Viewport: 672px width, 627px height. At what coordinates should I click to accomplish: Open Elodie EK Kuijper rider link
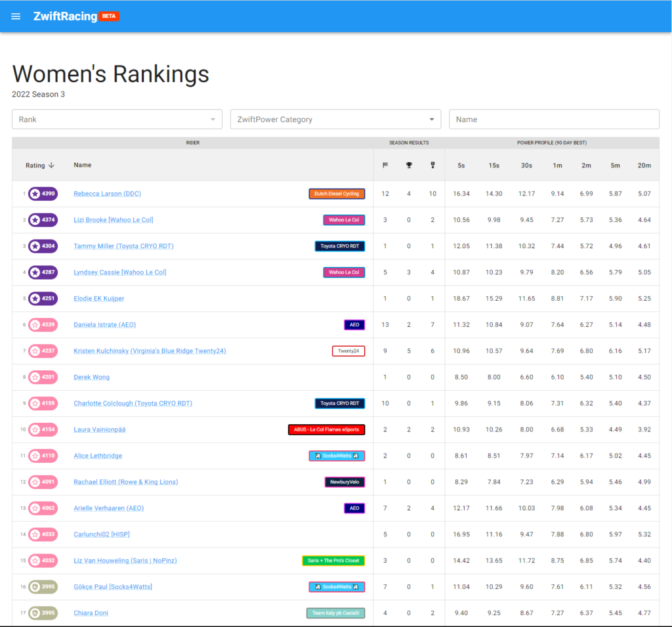(98, 299)
